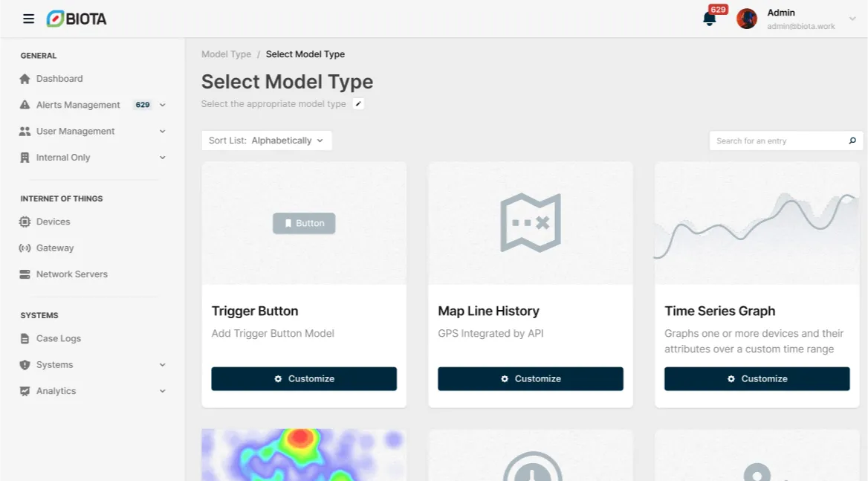Screen dimensions: 868x481
Task: Open the notifications bell icon
Action: tap(709, 19)
